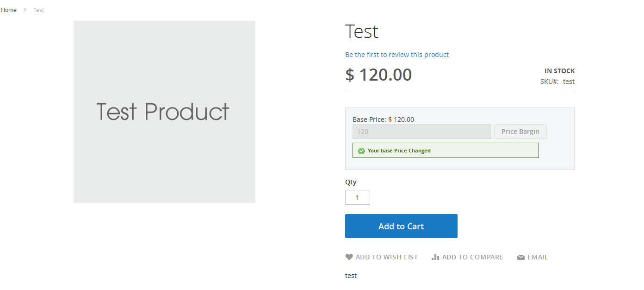Click the large $ 120.00 price
This screenshot has height=290, width=644.
378,75
